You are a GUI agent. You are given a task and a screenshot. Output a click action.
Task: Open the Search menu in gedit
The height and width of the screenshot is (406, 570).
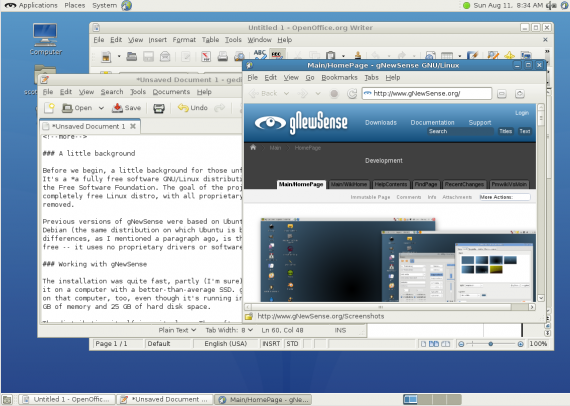[x=112, y=92]
